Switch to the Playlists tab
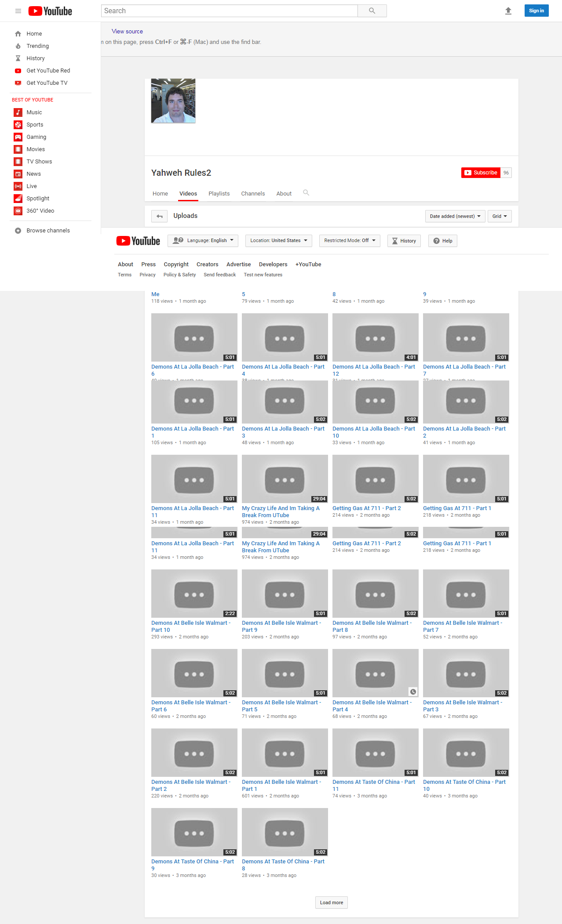Image resolution: width=562 pixels, height=924 pixels. [219, 194]
